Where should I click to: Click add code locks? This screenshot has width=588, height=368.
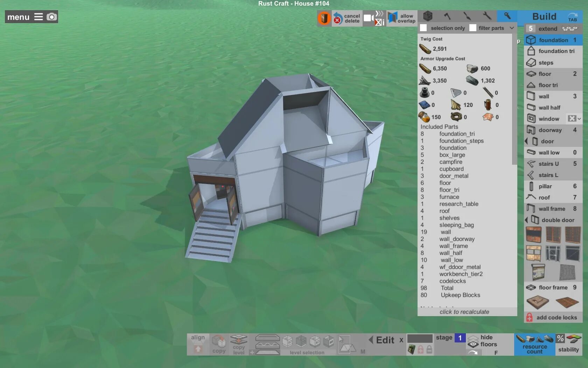click(553, 318)
